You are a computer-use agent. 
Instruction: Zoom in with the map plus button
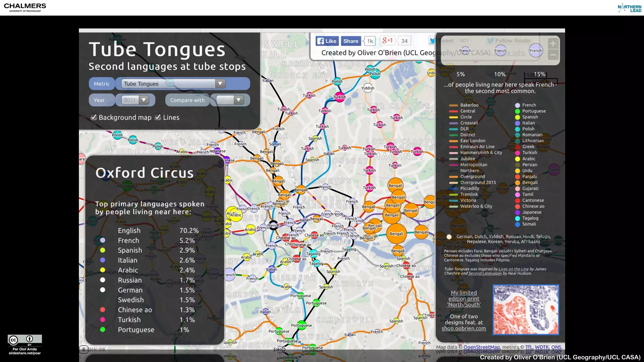pos(553,44)
